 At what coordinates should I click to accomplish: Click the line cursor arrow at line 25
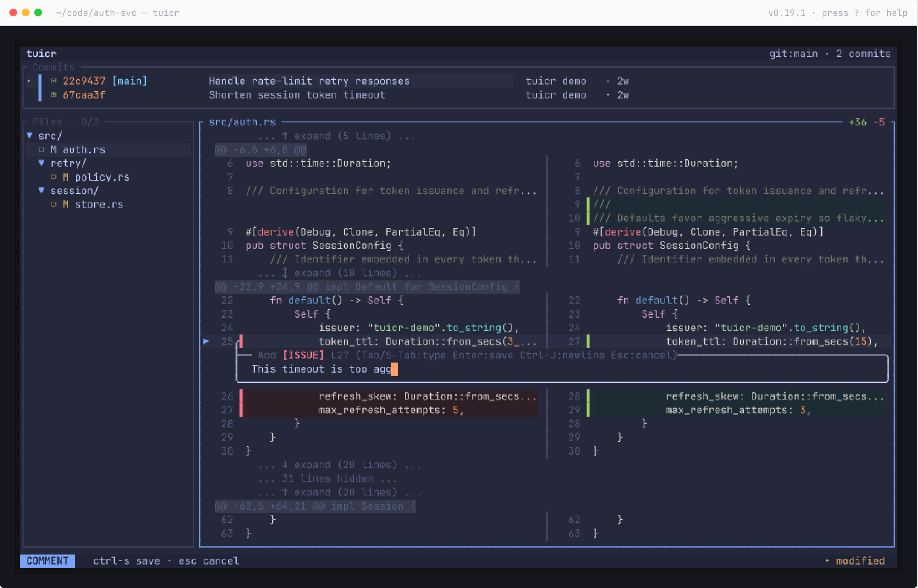tap(206, 342)
